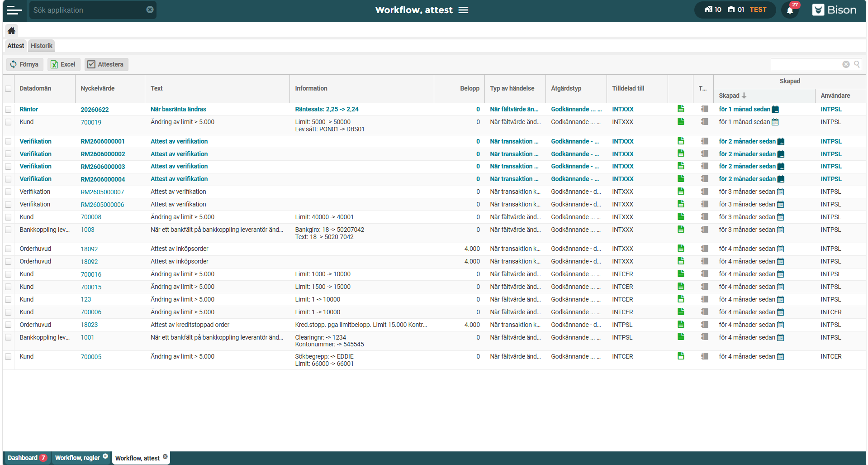Open the Workflow, attest title menu
The width and height of the screenshot is (868, 465).
coord(463,10)
